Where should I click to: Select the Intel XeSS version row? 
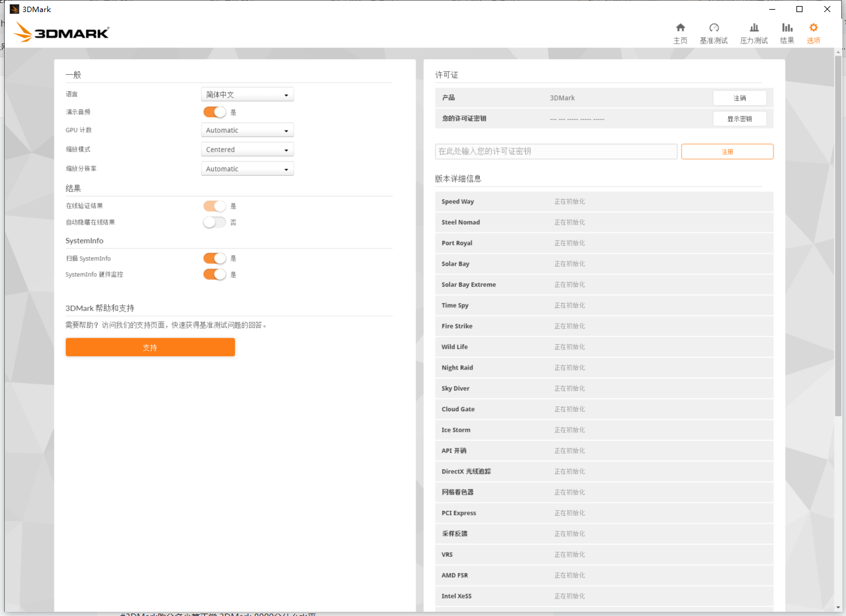click(x=604, y=596)
